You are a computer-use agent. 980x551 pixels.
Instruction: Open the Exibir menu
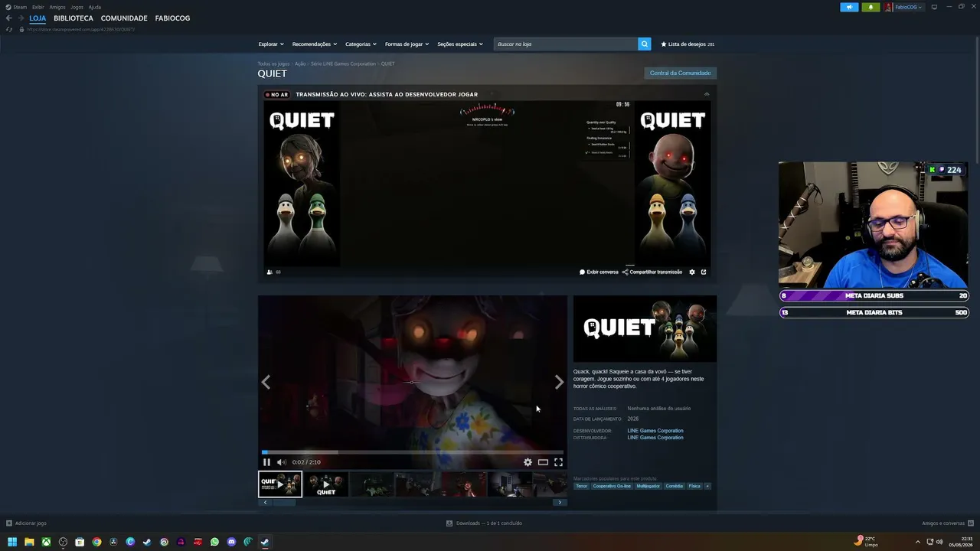point(38,7)
